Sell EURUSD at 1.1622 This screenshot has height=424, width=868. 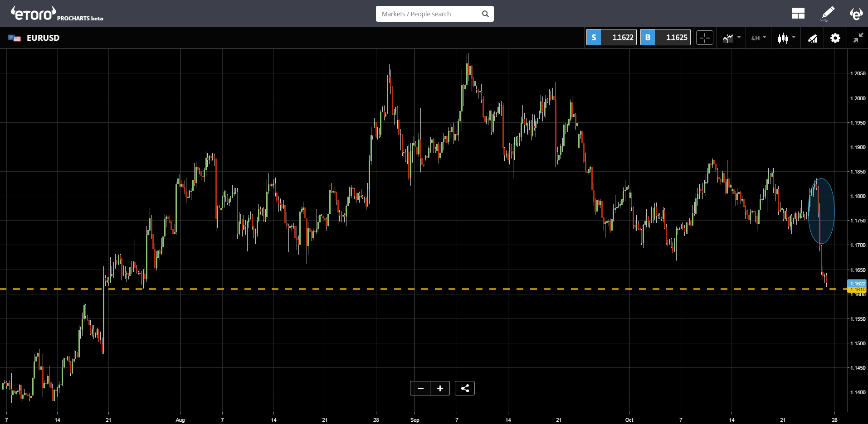click(x=611, y=38)
